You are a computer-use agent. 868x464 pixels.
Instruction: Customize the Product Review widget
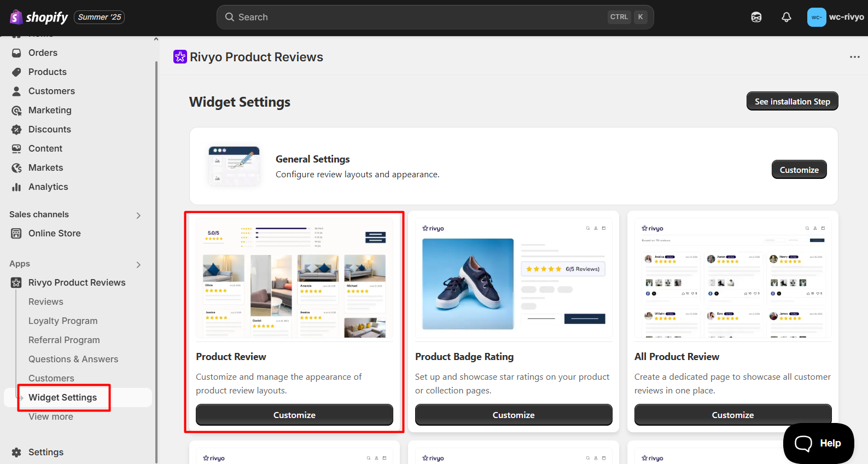(x=294, y=415)
